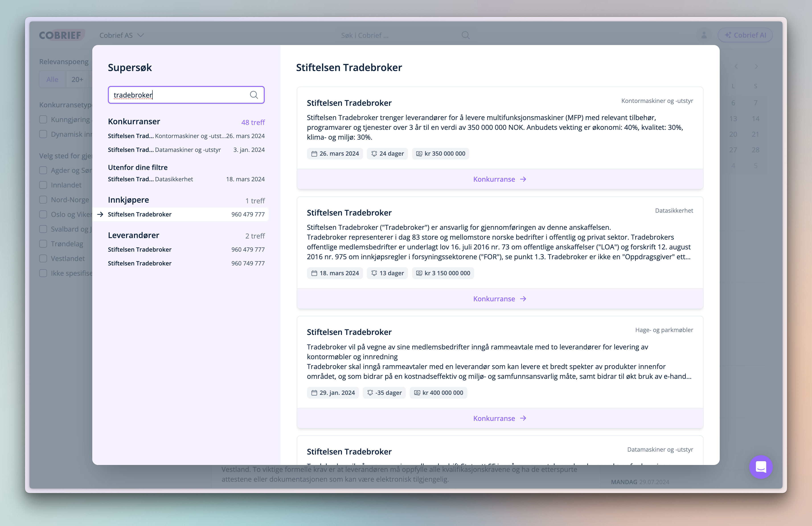Select the Alle relevance tab
This screenshot has height=526, width=812.
pos(52,80)
